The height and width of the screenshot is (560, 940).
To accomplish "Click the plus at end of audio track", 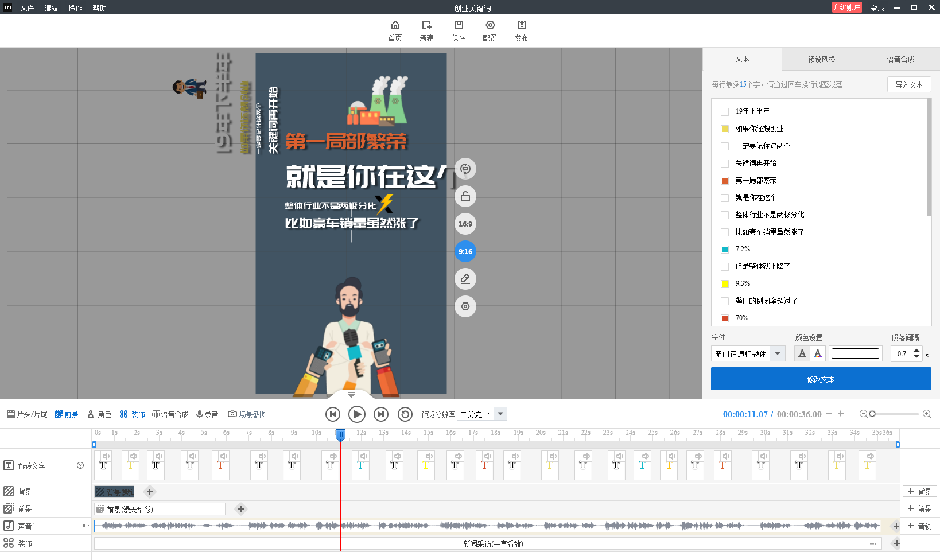I will click(x=896, y=526).
